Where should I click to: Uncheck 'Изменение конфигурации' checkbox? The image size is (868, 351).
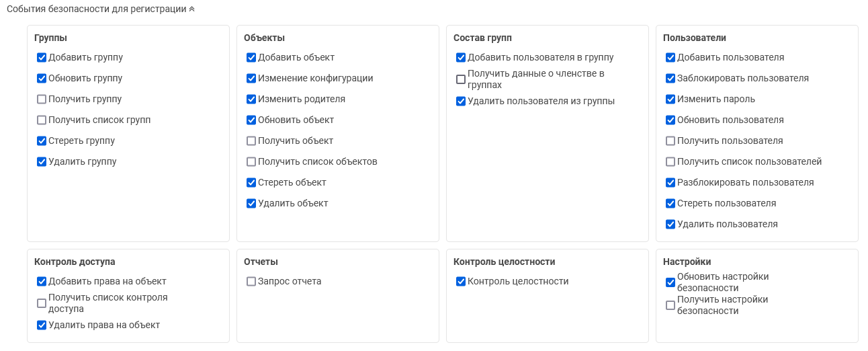251,79
